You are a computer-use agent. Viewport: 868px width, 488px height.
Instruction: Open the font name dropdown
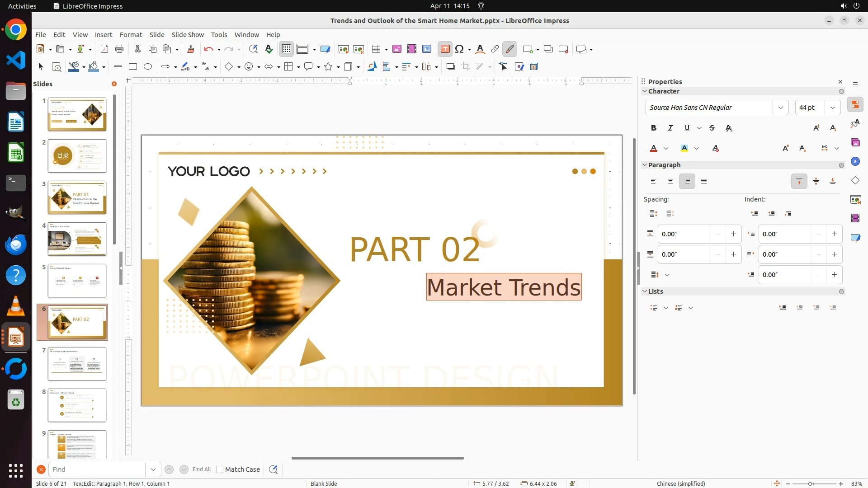(780, 108)
